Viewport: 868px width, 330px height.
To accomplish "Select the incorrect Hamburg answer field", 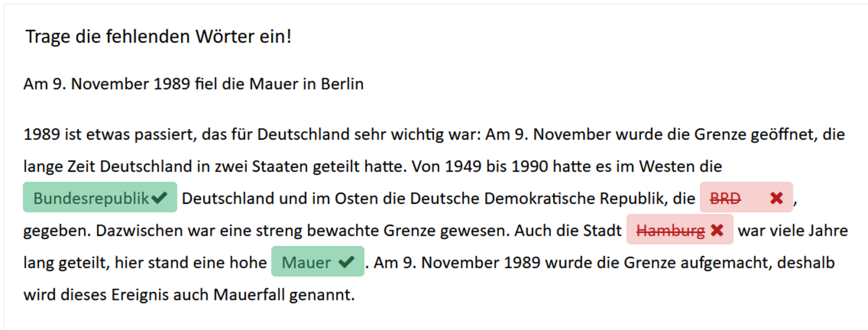I will (x=679, y=230).
